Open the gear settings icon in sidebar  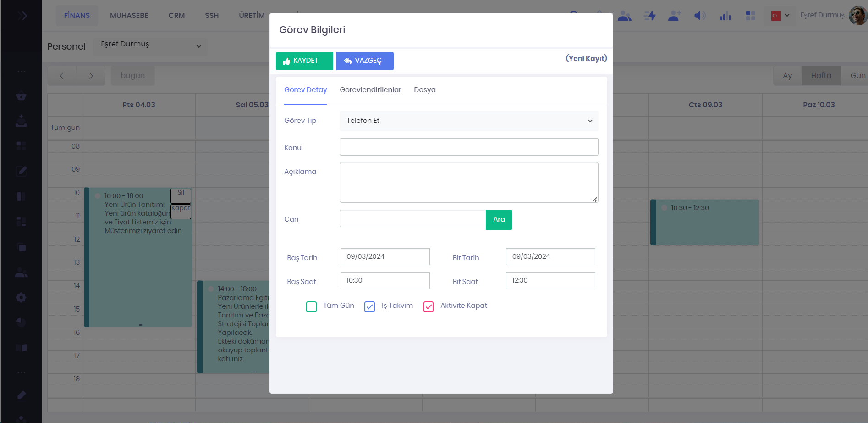pos(21,297)
